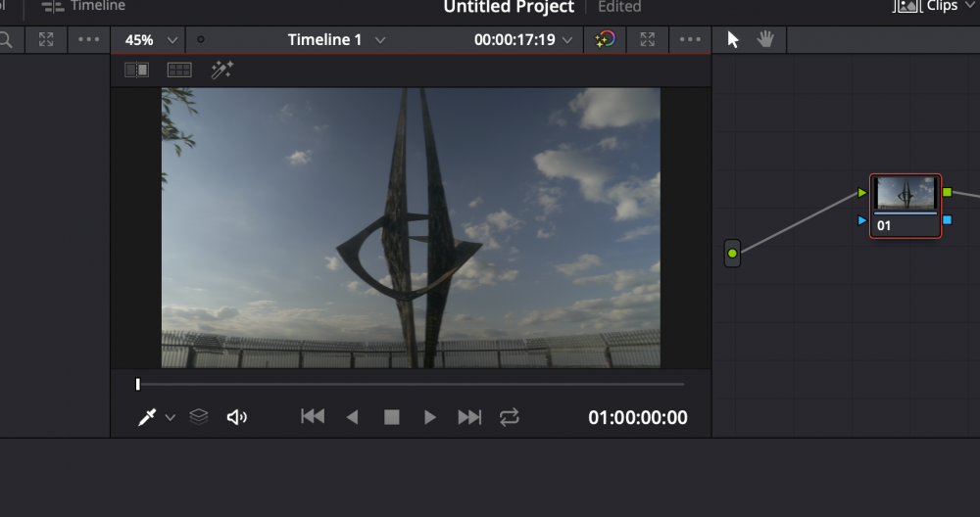Toggle loop playback
The image size is (980, 517).
coord(509,417)
